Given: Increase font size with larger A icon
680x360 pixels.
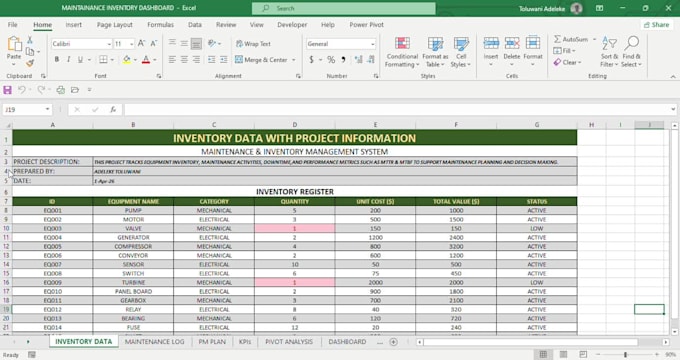Looking at the screenshot, I should coord(141,43).
